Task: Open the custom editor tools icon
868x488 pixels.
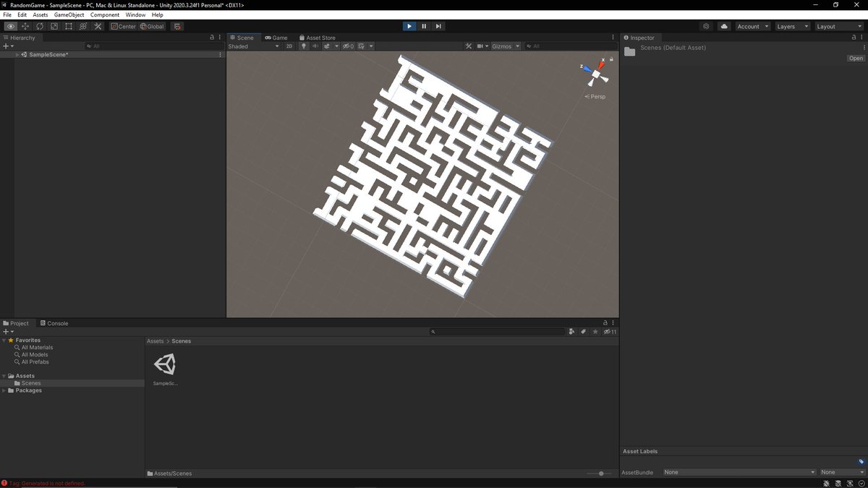Action: [x=98, y=26]
